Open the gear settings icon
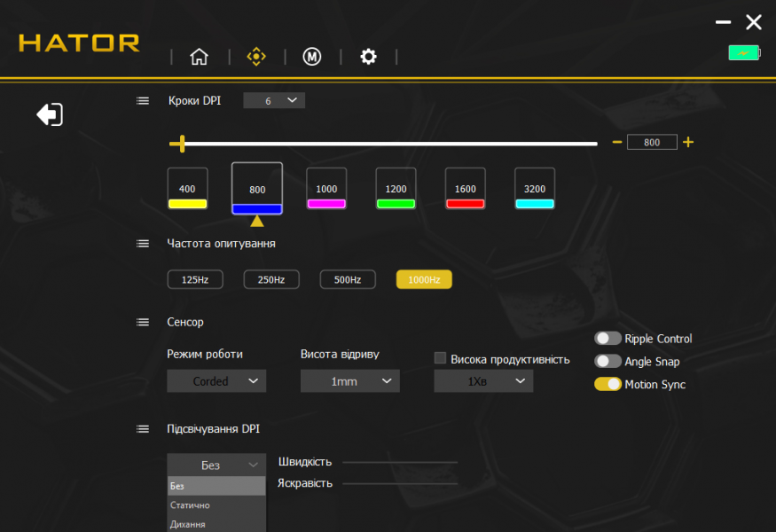 pos(368,57)
